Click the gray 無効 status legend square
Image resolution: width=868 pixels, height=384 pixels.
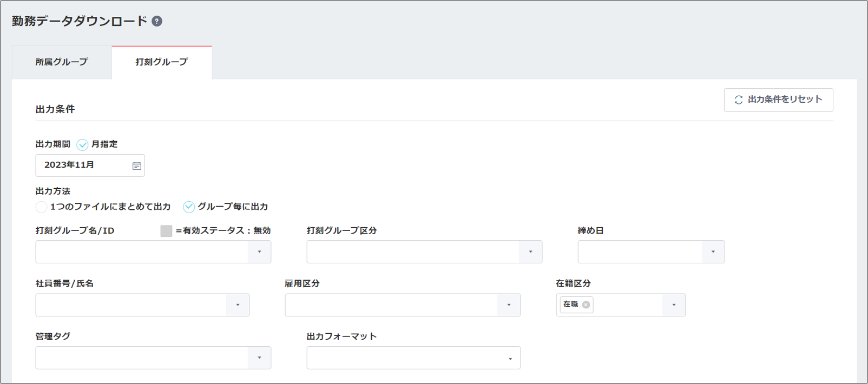click(166, 231)
